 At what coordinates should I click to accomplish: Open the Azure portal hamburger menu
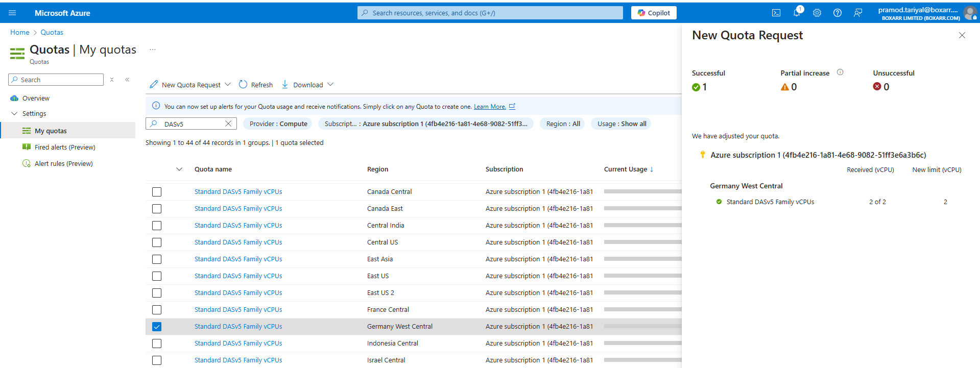12,13
